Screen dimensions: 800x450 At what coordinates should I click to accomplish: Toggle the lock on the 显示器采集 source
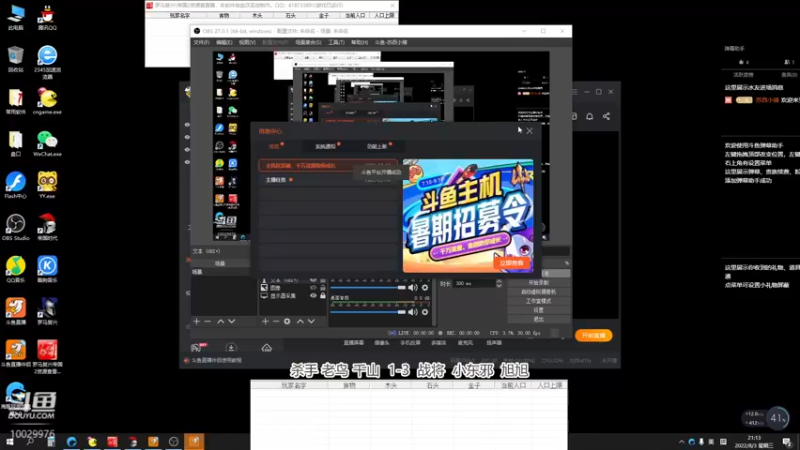(322, 295)
